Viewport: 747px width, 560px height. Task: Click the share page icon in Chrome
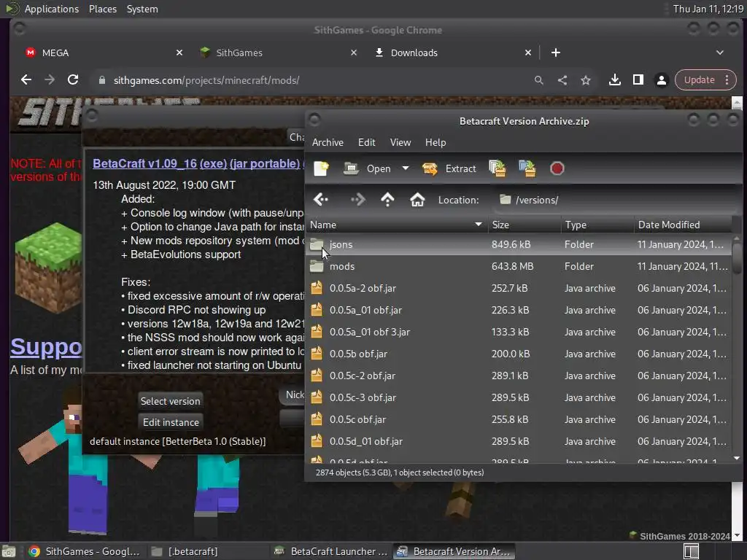562,80
